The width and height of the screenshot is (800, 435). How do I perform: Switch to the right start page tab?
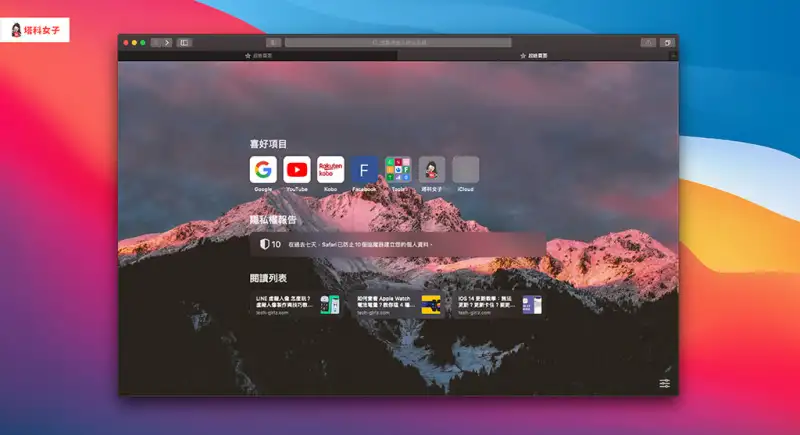(x=534, y=56)
